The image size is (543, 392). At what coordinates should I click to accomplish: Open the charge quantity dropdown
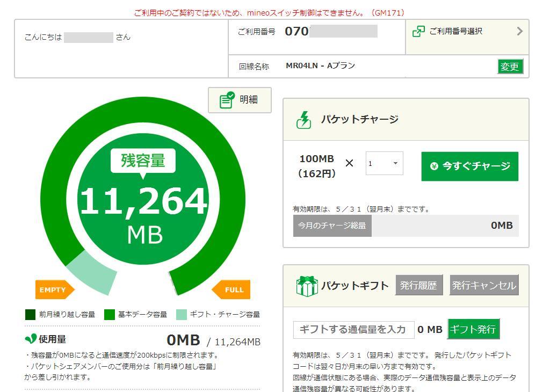coord(384,164)
